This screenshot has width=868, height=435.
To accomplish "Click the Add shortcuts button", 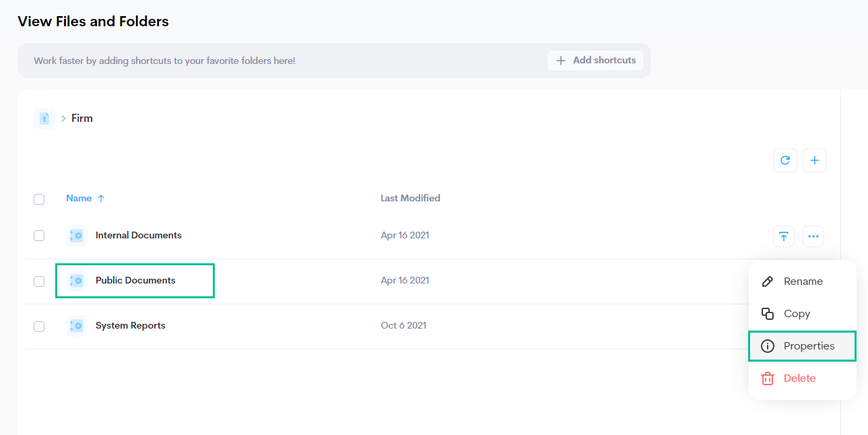I will click(x=595, y=61).
